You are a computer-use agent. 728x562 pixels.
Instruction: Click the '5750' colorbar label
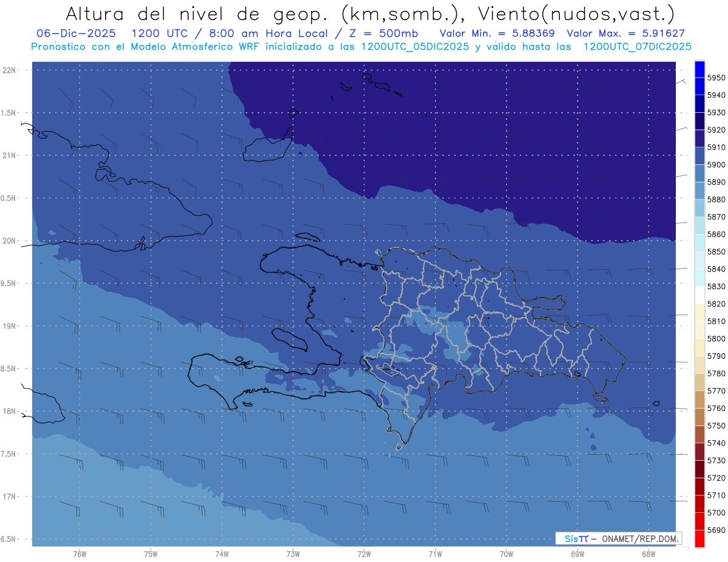coord(716,426)
